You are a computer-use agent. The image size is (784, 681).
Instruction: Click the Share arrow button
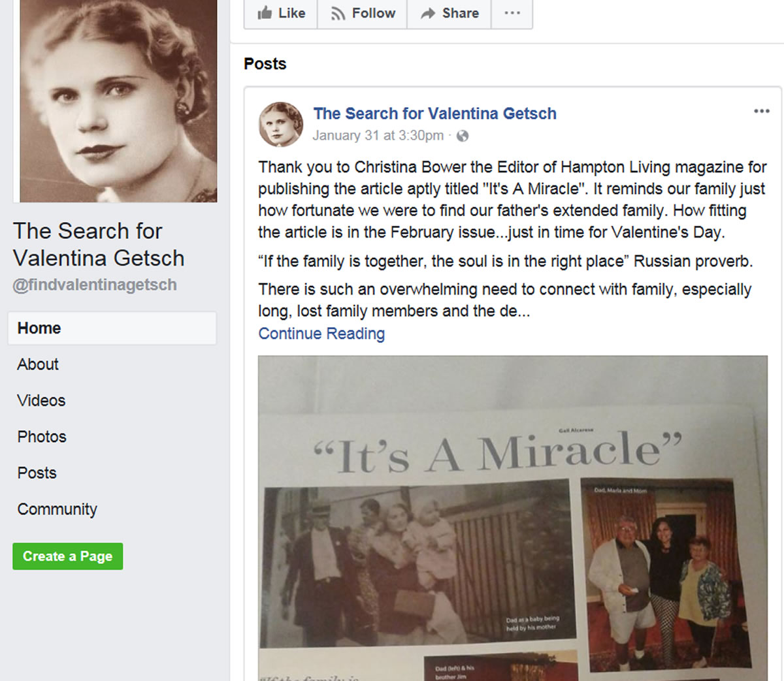tap(449, 13)
